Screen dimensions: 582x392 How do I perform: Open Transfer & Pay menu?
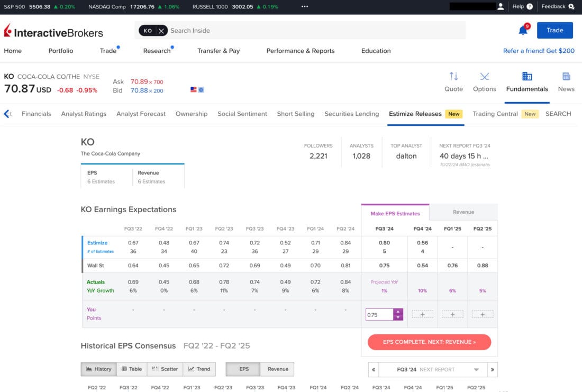pyautogui.click(x=218, y=51)
